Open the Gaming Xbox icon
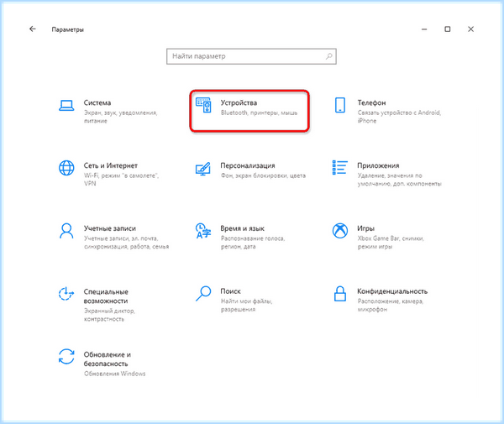This screenshot has height=424, width=504. [340, 231]
